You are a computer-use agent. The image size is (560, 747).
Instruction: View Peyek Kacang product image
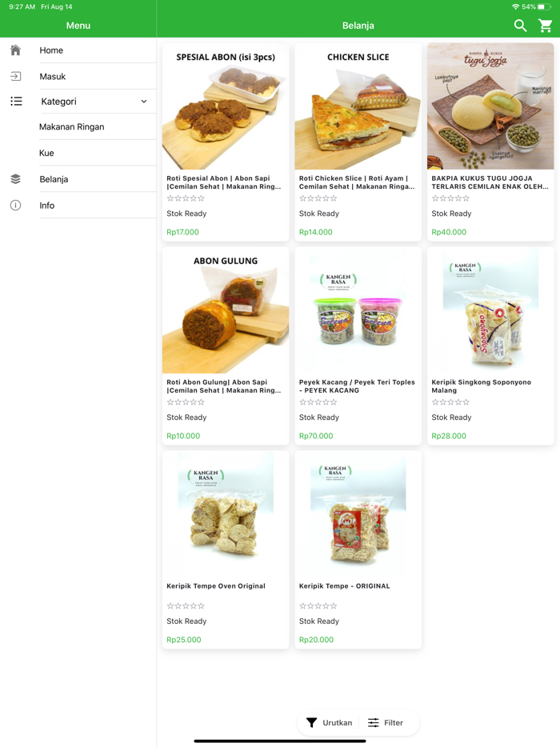coord(358,312)
